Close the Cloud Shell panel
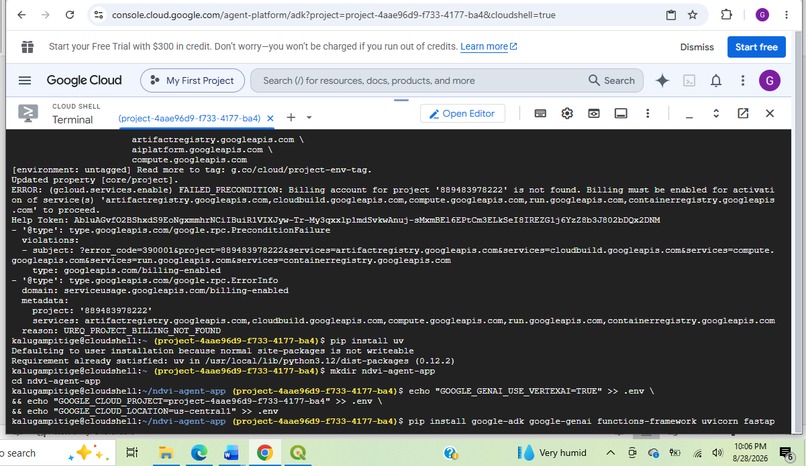This screenshot has height=466, width=806. (x=770, y=113)
